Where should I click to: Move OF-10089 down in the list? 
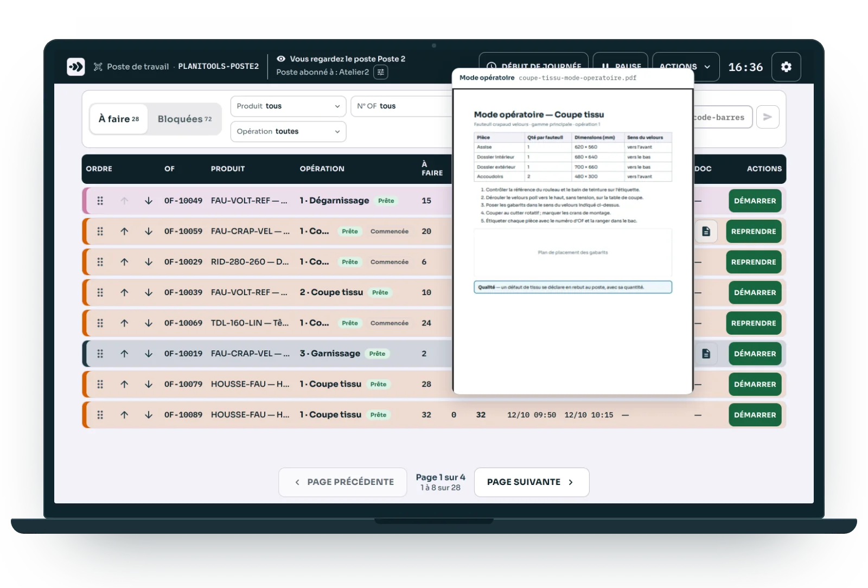point(149,415)
